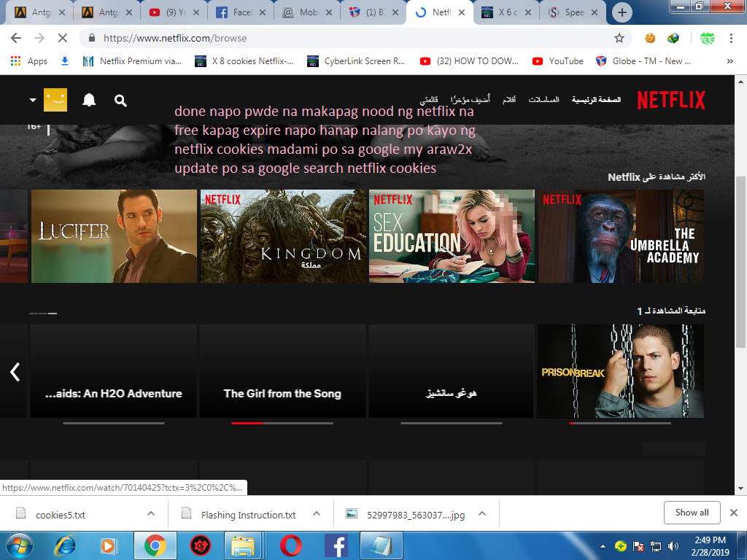Open Sex Education thumbnail
The height and width of the screenshot is (560, 747).
[452, 236]
